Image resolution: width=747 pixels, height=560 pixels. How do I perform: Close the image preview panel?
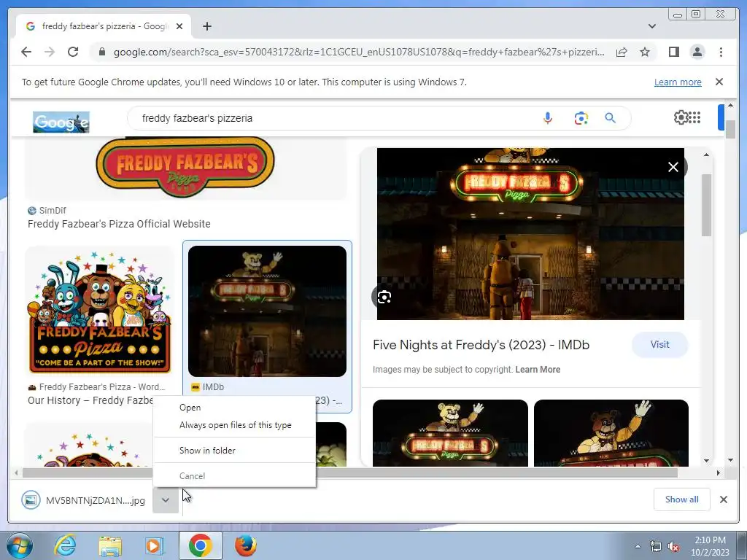[673, 167]
